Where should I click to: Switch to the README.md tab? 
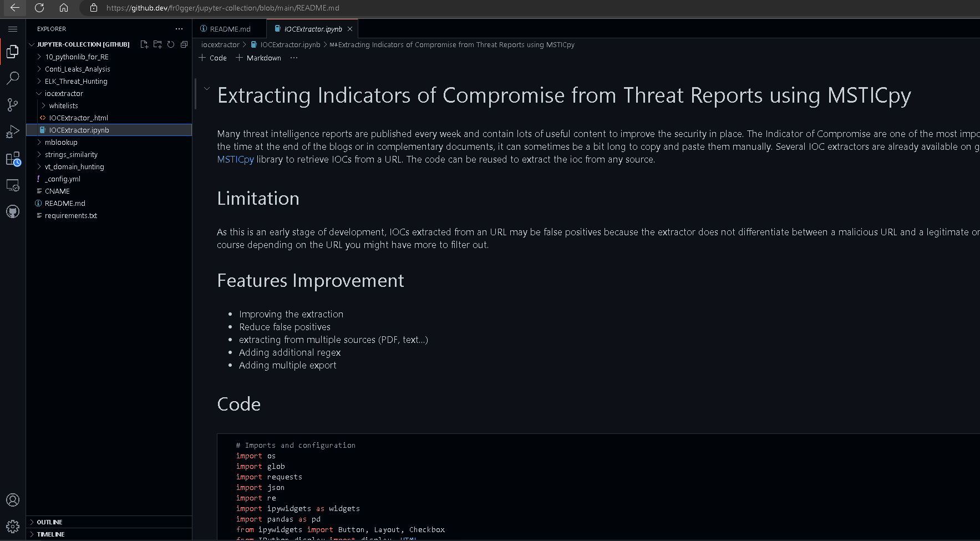230,29
